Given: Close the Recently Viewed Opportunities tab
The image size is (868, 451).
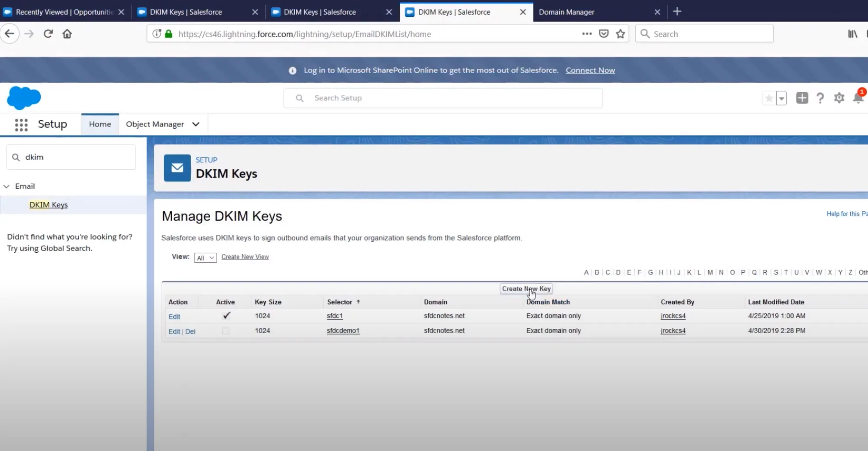Looking at the screenshot, I should (121, 12).
